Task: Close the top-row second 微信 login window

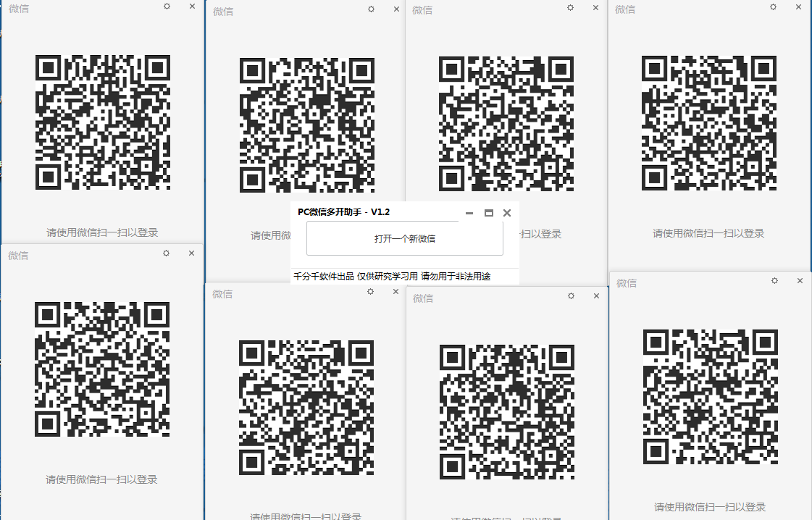Action: click(x=396, y=9)
